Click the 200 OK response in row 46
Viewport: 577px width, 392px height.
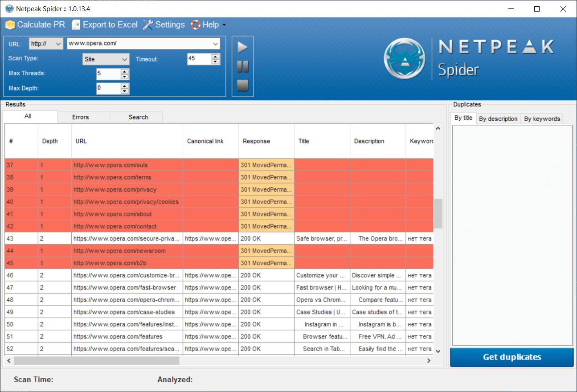point(266,275)
